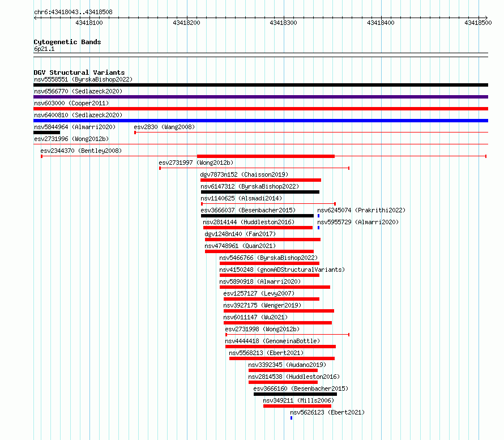Select the black nsv5558551 variant bar

click(260, 85)
